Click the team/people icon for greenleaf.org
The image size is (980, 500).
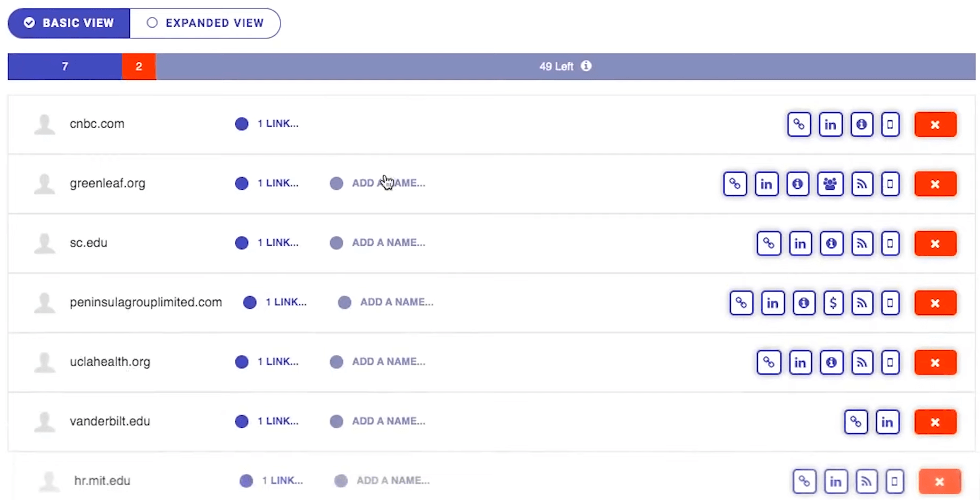(x=830, y=184)
